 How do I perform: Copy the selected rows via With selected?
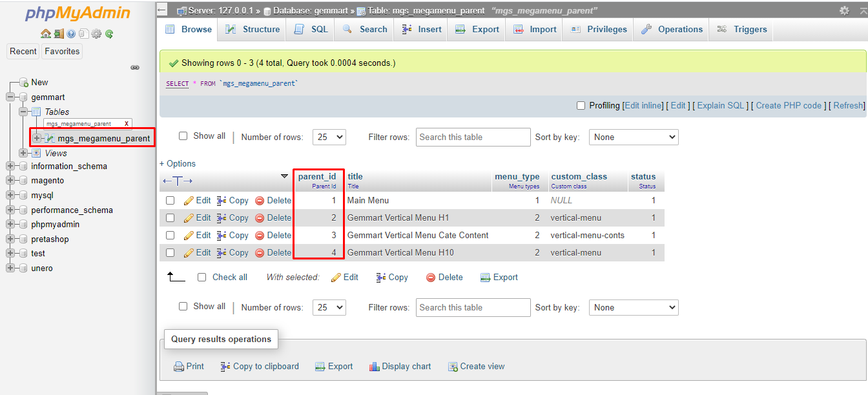392,278
